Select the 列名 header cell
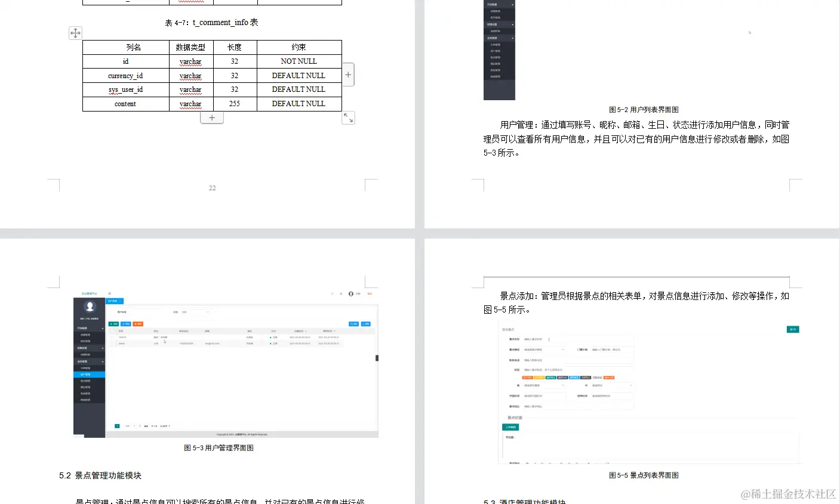This screenshot has width=840, height=504. tap(126, 47)
